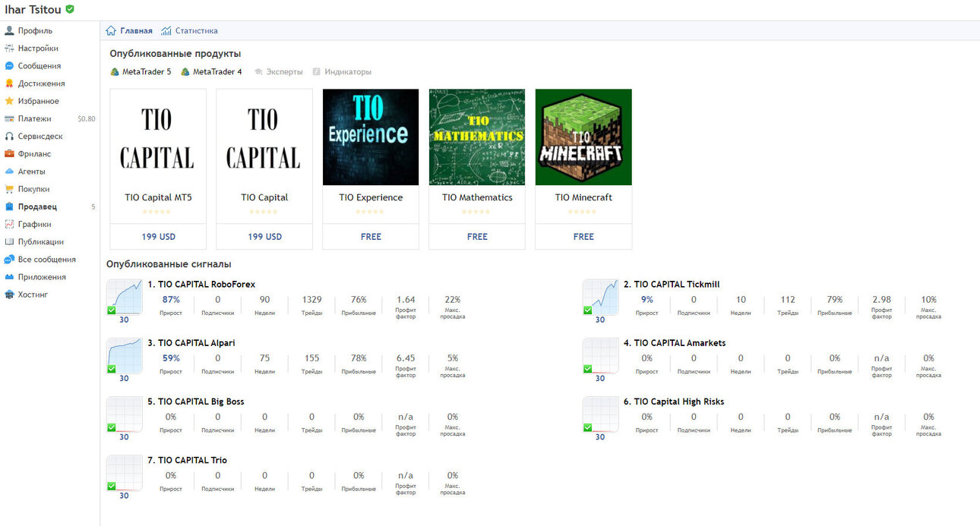Screen dimensions: 980x526
Task: Open signal TIO CAPITAL Big Boss
Action: tap(196, 402)
